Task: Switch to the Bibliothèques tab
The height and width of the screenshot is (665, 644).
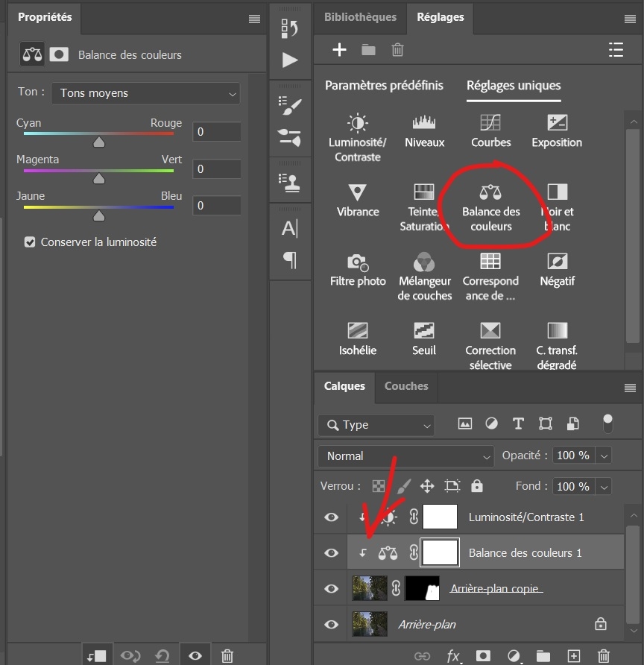Action: [360, 17]
